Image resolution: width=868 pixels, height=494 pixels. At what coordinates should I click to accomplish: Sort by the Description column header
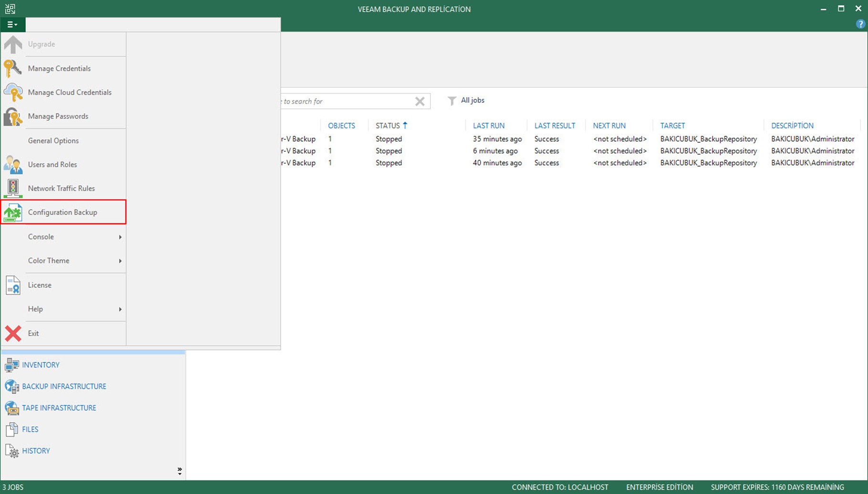point(792,126)
